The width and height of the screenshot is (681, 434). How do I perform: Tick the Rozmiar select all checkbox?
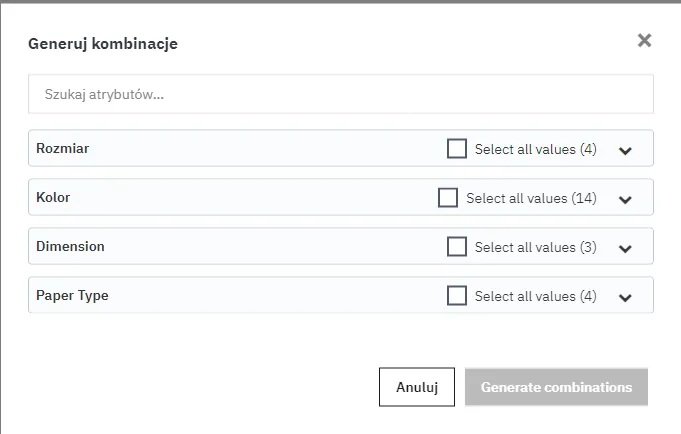(x=457, y=149)
